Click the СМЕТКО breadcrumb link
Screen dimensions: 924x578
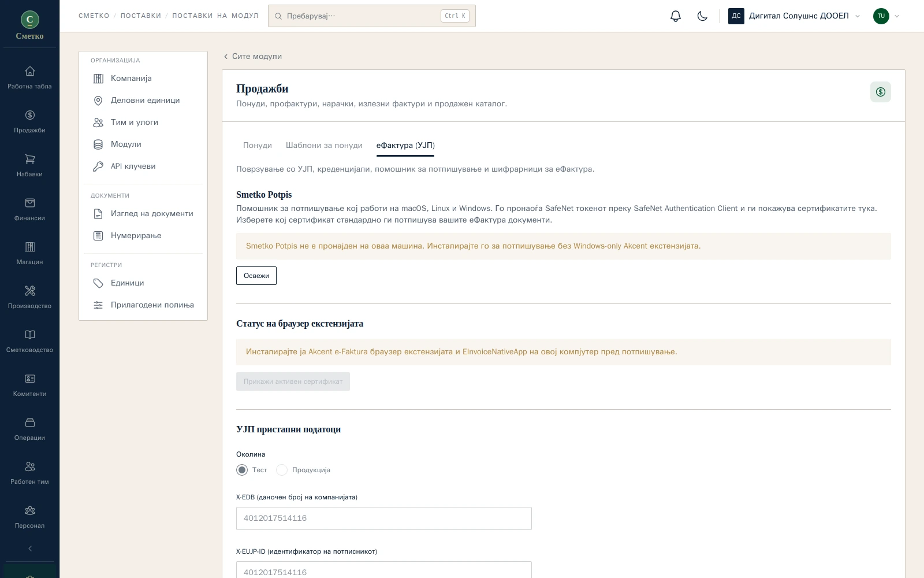point(94,16)
